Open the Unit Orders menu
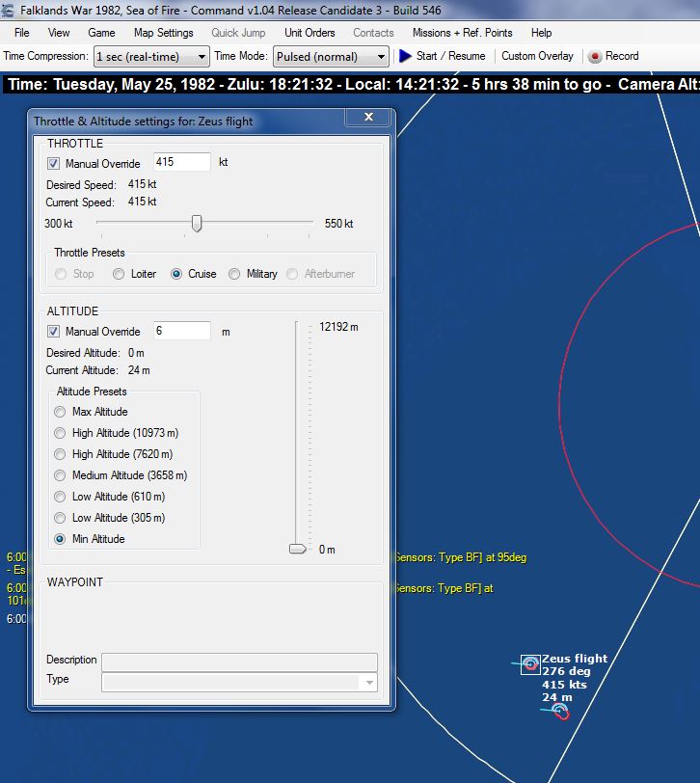The height and width of the screenshot is (783, 700). point(310,33)
